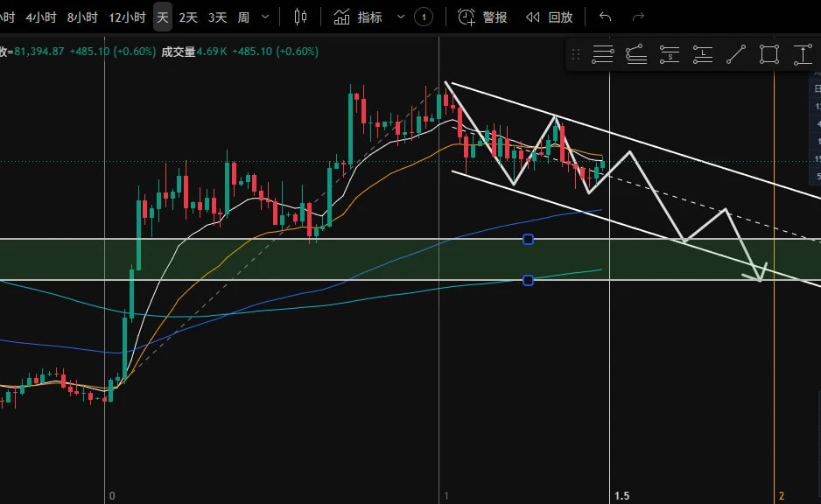Open the 指标 indicators panel
821x504 pixels.
[358, 17]
